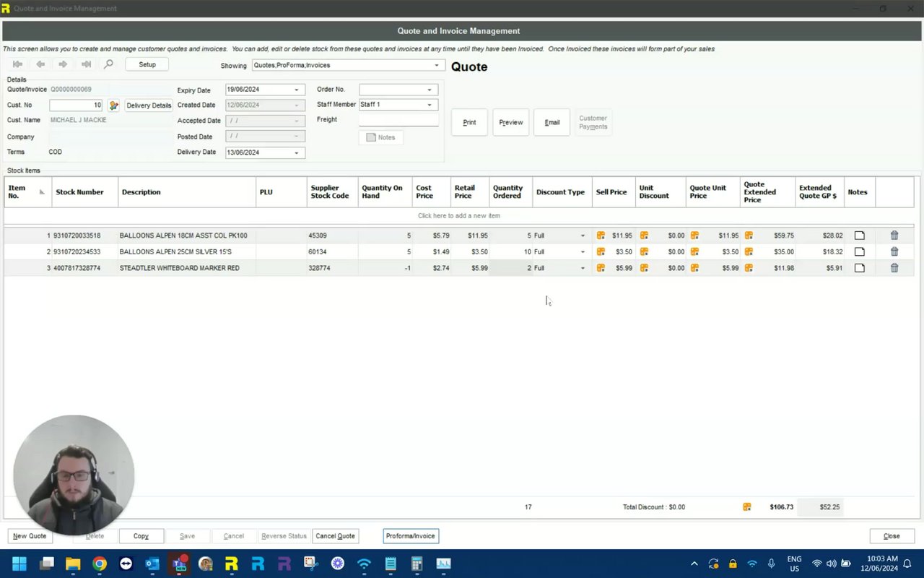Open Discount Type dropdown for BALLOONS 25CM SILVER

click(583, 251)
